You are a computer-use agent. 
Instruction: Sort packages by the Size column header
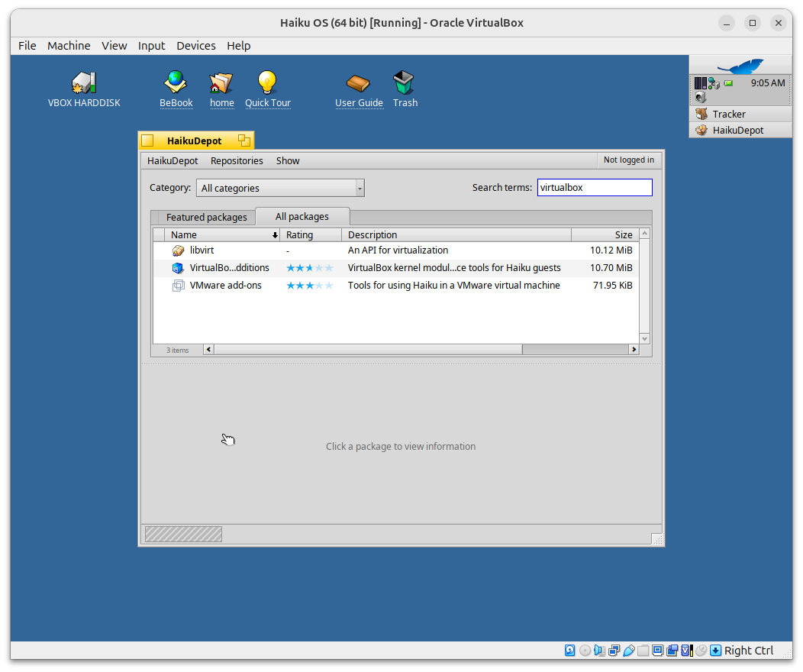coord(605,234)
